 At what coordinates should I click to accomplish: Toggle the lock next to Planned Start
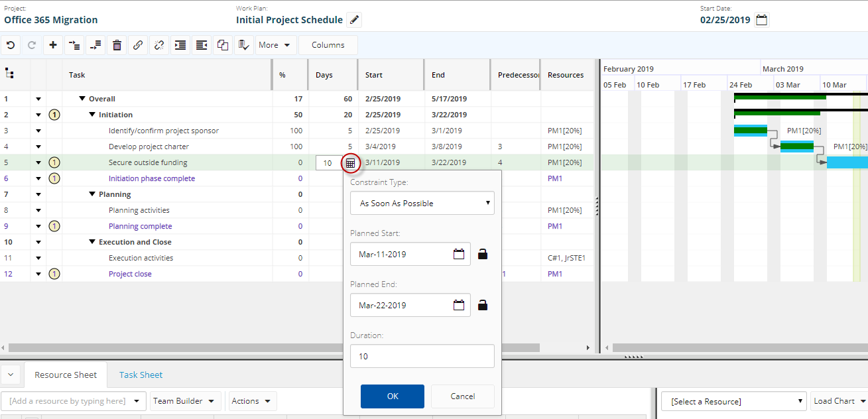tap(483, 254)
